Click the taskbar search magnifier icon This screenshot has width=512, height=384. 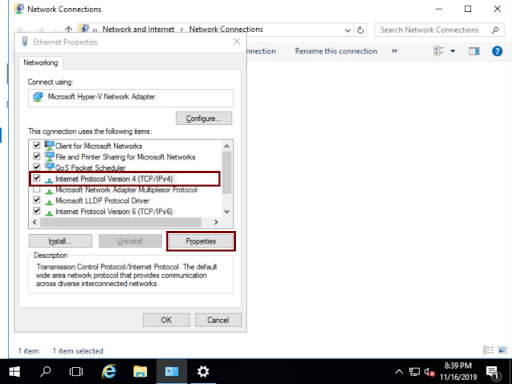tap(45, 371)
